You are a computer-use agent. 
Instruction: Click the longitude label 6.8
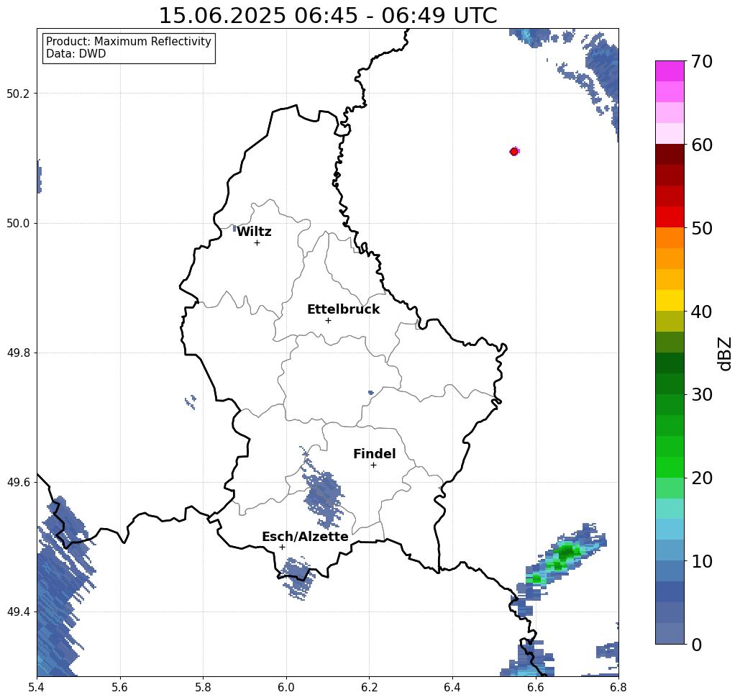618,687
